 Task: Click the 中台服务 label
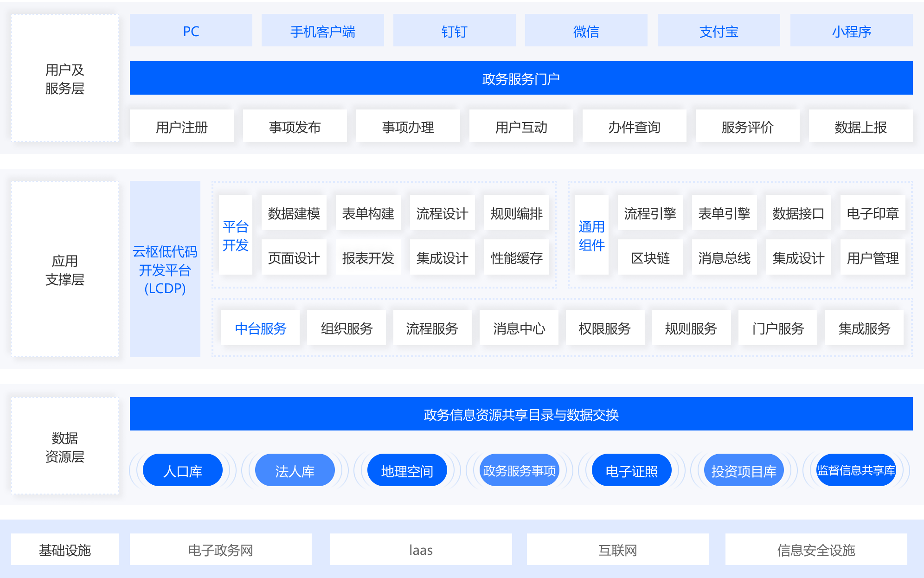260,328
